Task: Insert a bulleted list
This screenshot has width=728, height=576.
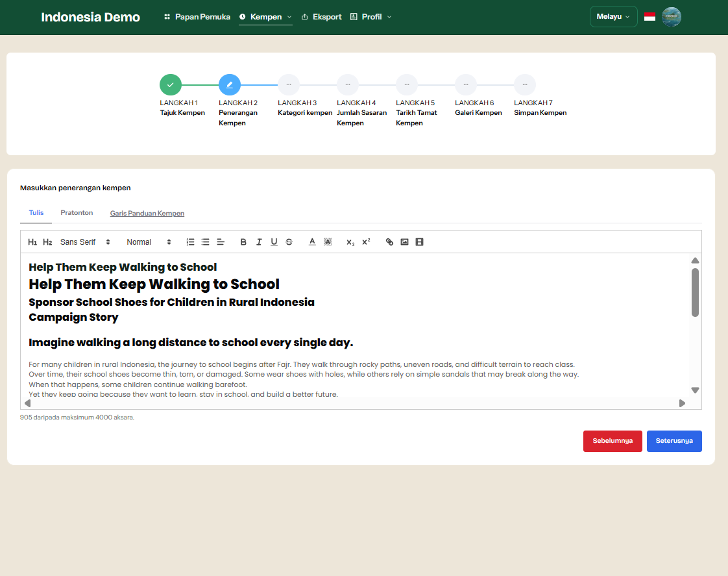Action: pyautogui.click(x=205, y=242)
